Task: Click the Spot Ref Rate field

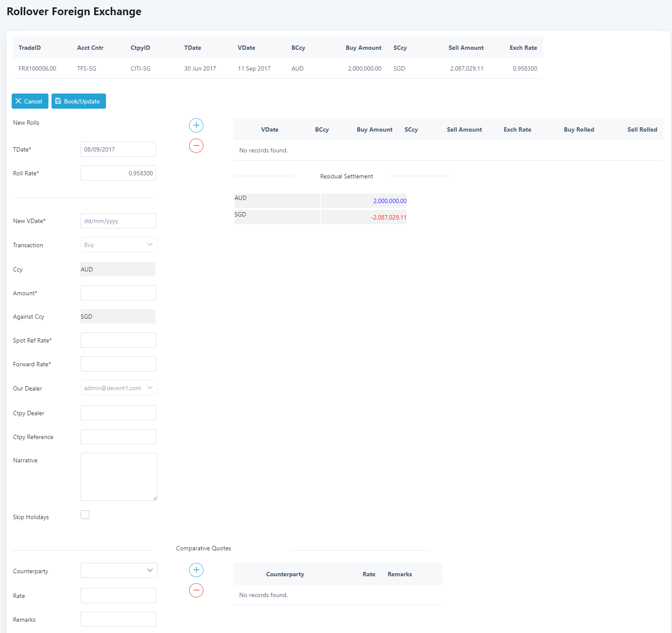Action: click(x=118, y=340)
